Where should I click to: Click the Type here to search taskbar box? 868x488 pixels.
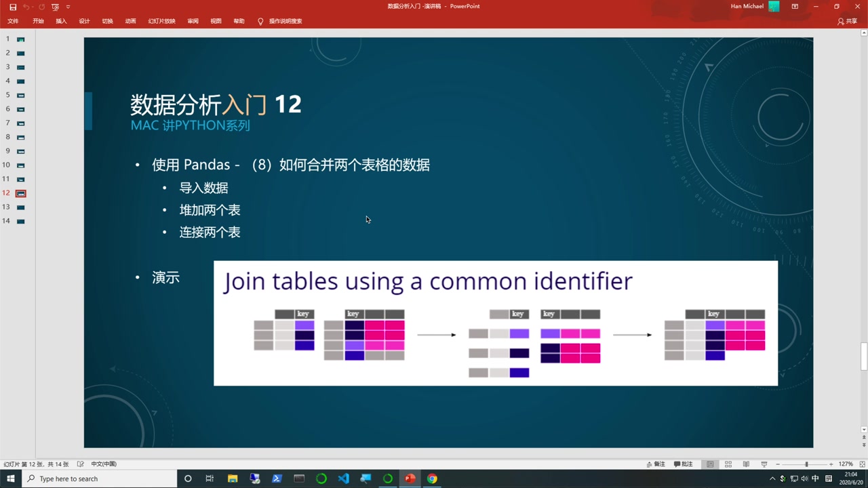tap(100, 479)
